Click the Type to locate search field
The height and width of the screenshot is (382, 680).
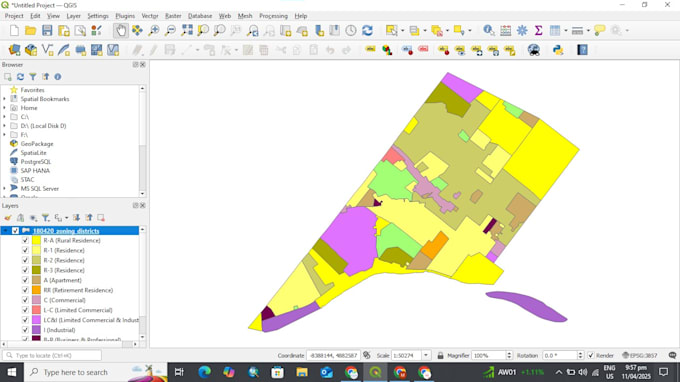(52, 355)
